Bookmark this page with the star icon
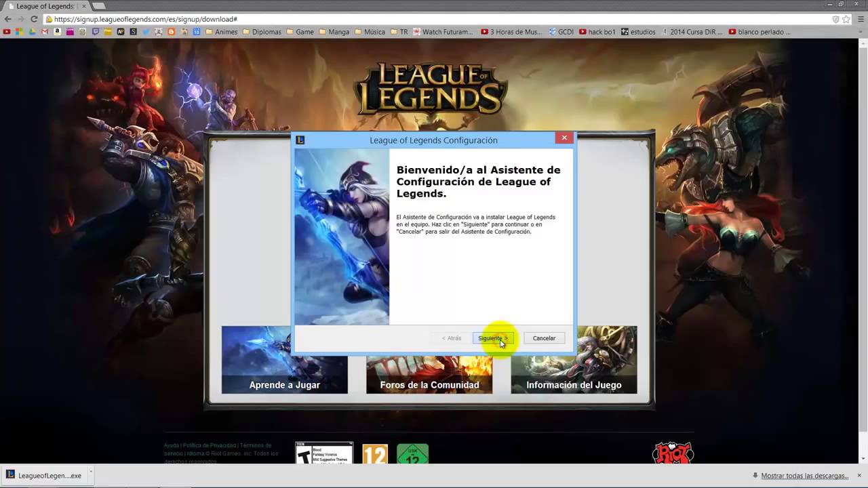The height and width of the screenshot is (488, 868). (846, 19)
